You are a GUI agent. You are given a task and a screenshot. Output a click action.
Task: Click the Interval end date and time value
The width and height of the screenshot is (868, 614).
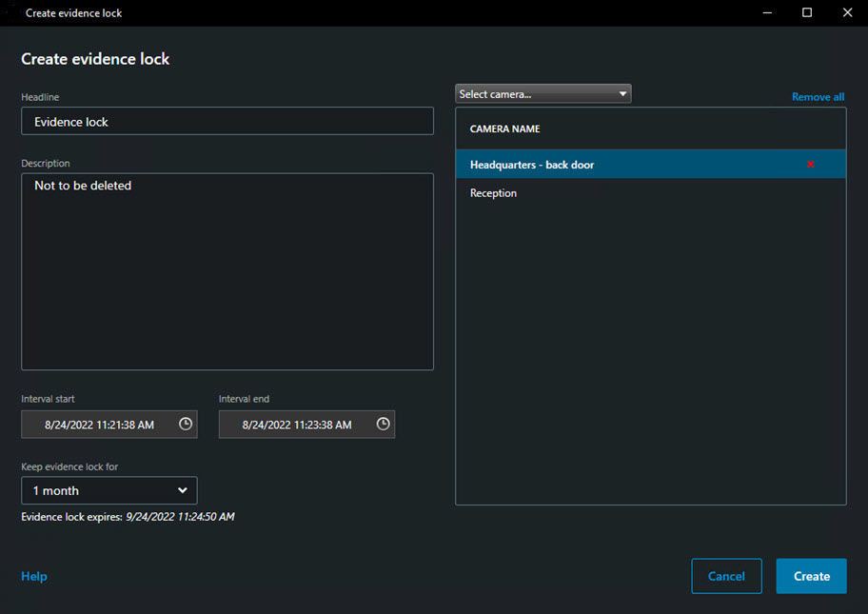297,425
